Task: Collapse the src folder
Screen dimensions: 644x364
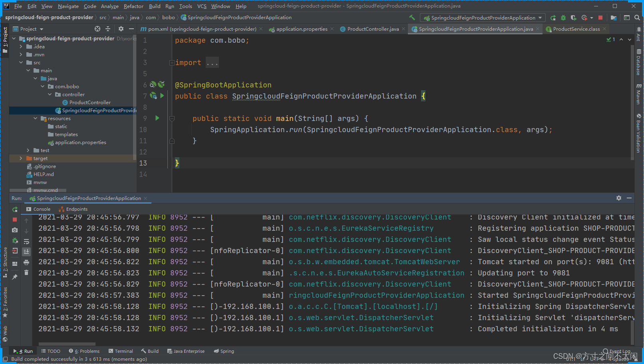Action: pyautogui.click(x=21, y=63)
